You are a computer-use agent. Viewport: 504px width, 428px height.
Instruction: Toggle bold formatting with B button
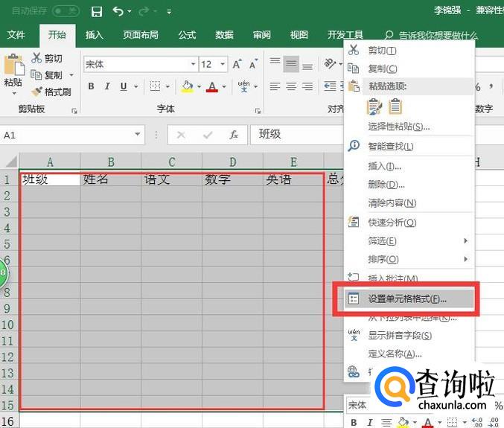tap(92, 86)
